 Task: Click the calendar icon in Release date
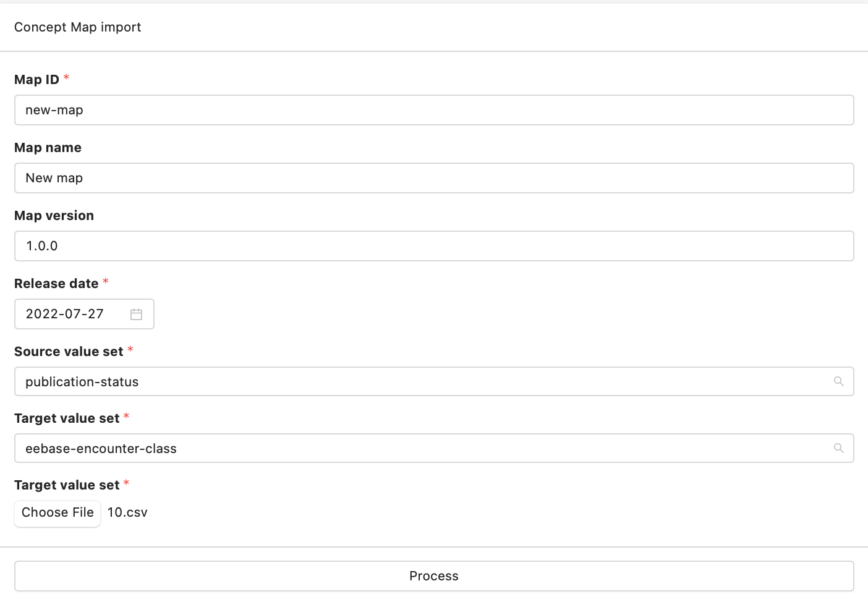(137, 314)
